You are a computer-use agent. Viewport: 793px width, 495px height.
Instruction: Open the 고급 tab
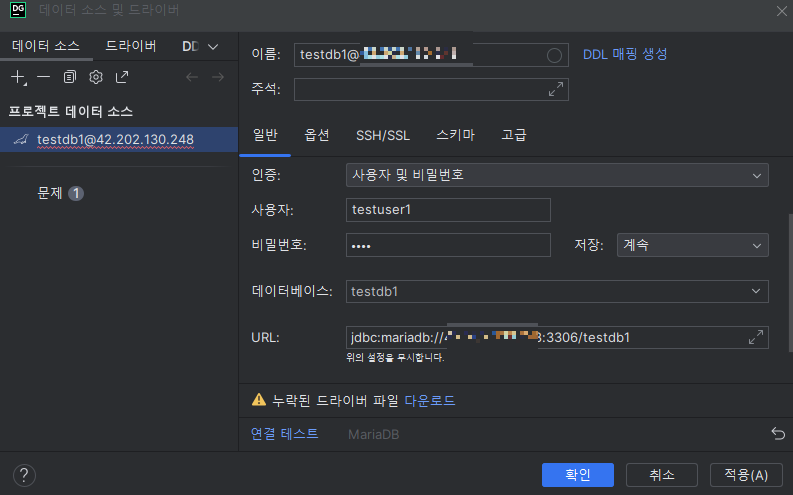coord(514,135)
